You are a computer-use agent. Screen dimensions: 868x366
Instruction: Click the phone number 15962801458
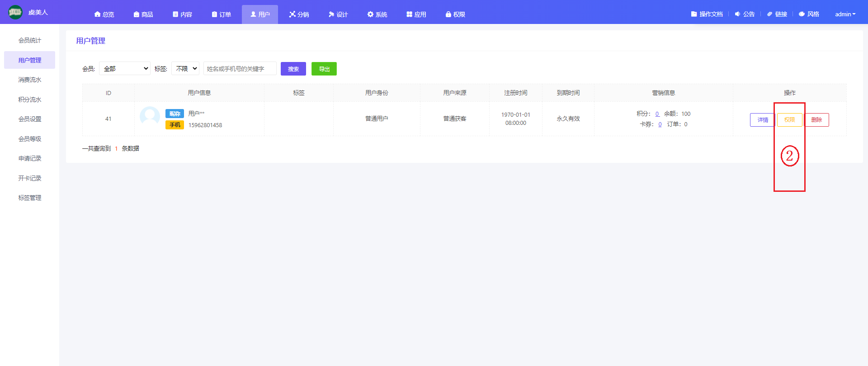pos(205,125)
